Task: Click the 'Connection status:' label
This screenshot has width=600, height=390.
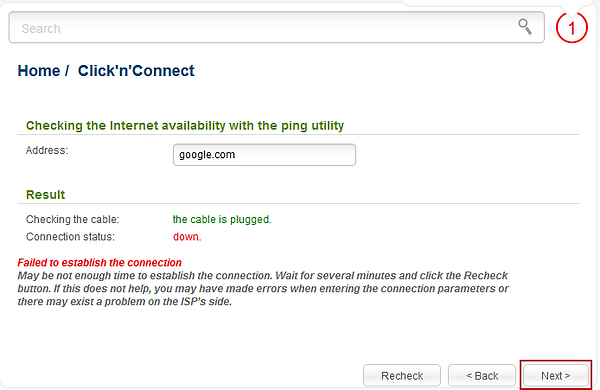Action: tap(70, 237)
